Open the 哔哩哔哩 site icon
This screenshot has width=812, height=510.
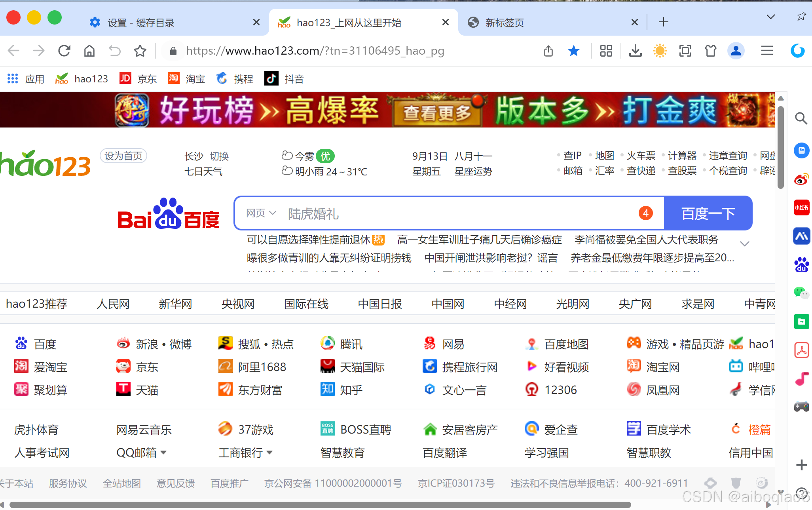(x=736, y=366)
